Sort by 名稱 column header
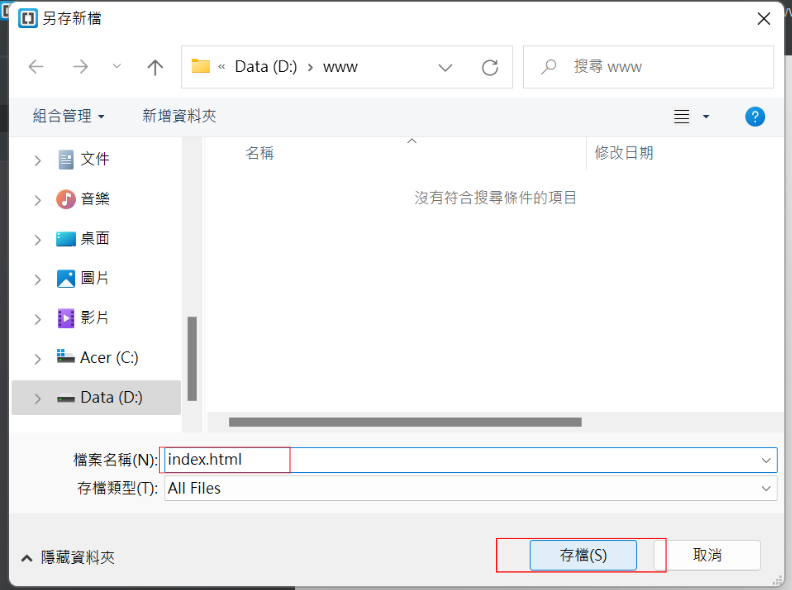Screen dimensions: 792x590 tap(259, 153)
